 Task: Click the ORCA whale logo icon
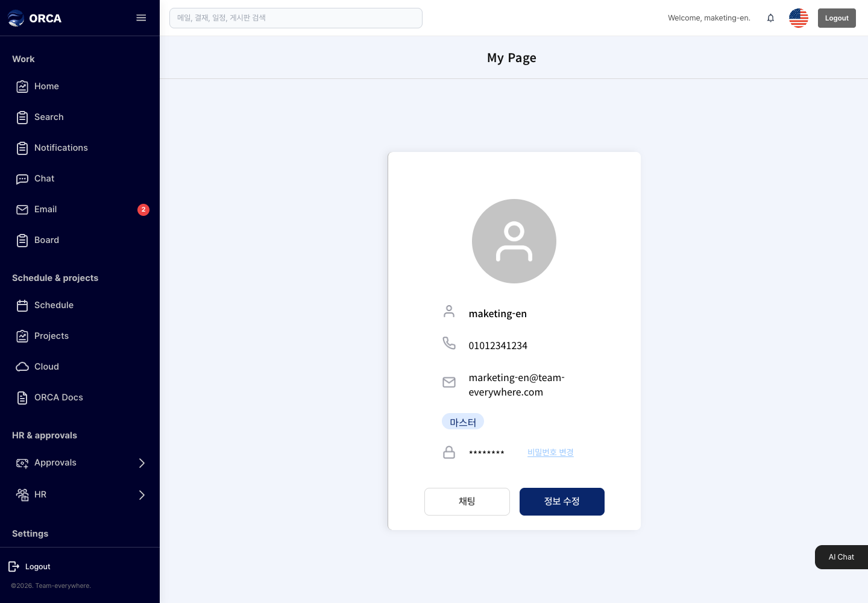click(x=16, y=18)
